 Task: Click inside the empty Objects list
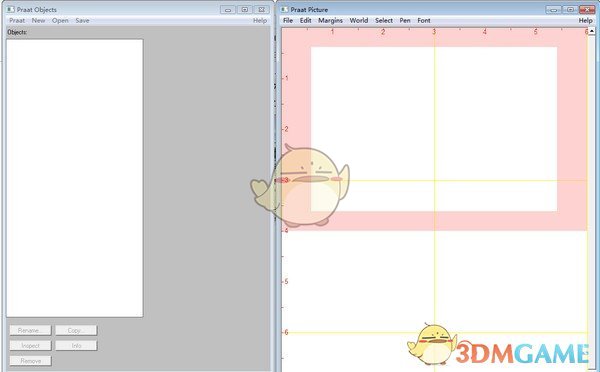point(75,178)
